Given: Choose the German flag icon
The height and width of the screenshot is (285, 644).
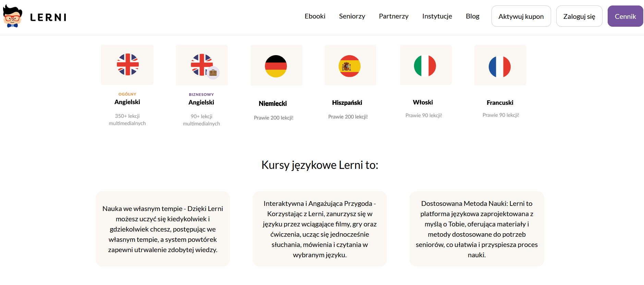Looking at the screenshot, I should pos(276,66).
